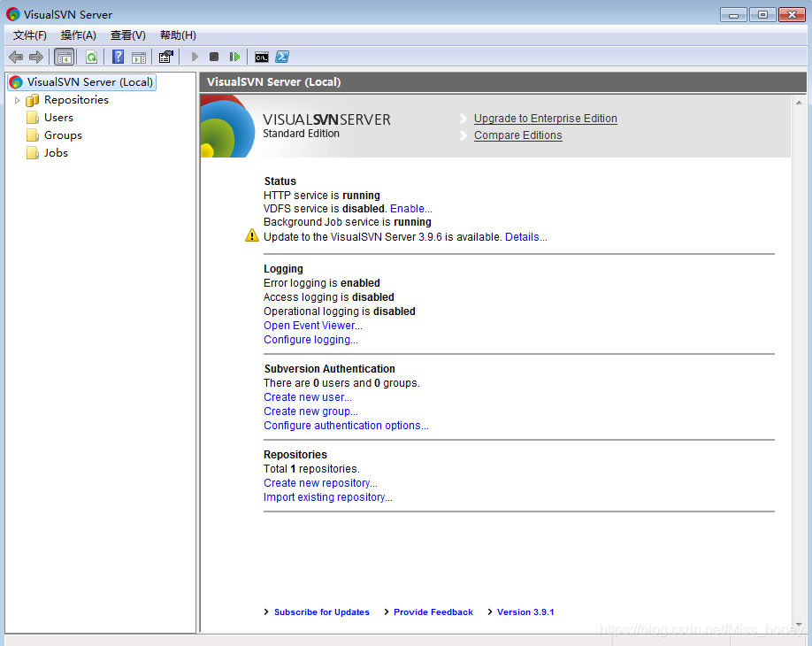Click the 'Status' section heading

[x=280, y=181]
